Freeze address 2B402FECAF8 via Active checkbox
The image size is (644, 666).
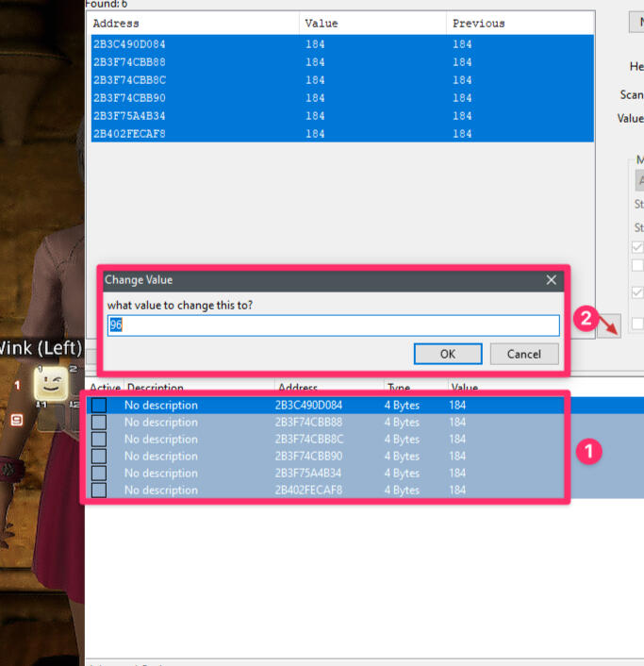click(99, 491)
